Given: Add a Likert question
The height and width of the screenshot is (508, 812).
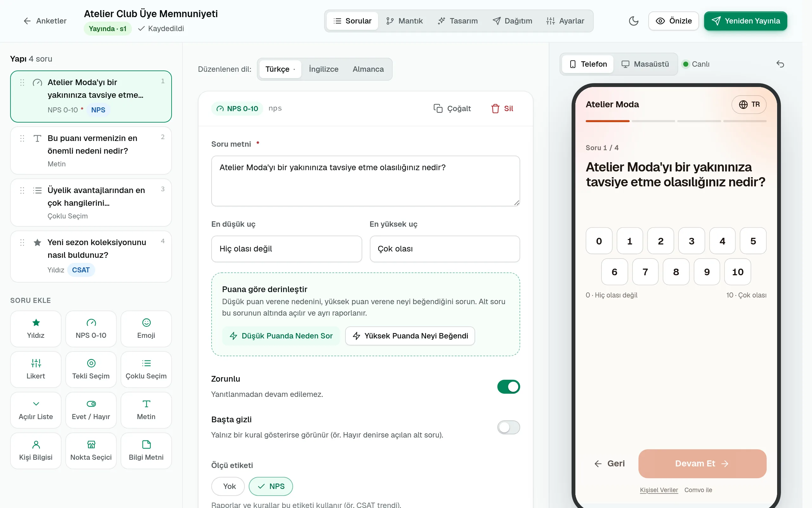Looking at the screenshot, I should [x=36, y=369].
